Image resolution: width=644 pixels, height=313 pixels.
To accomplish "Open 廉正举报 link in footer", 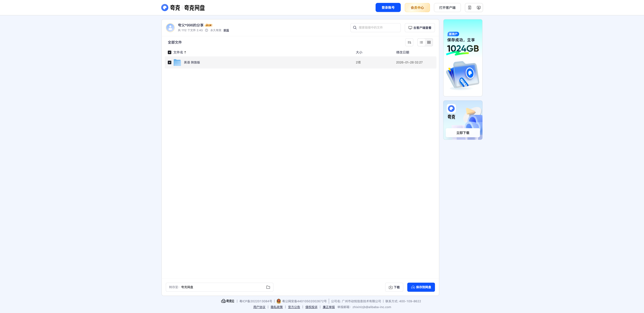I will (x=329, y=307).
